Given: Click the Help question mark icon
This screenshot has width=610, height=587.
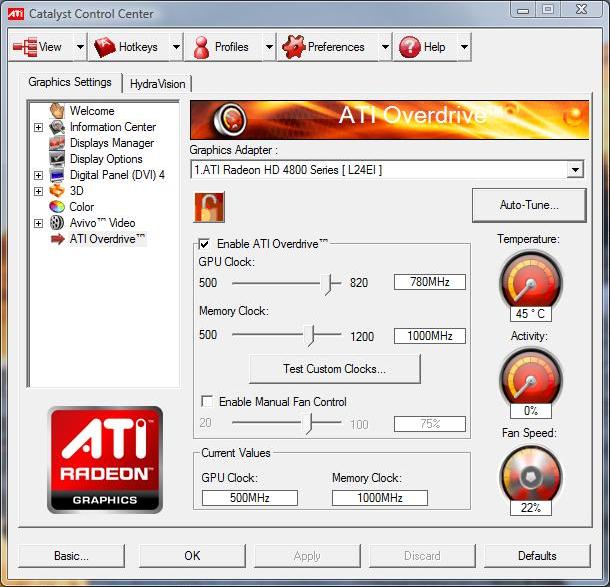Looking at the screenshot, I should click(x=410, y=47).
